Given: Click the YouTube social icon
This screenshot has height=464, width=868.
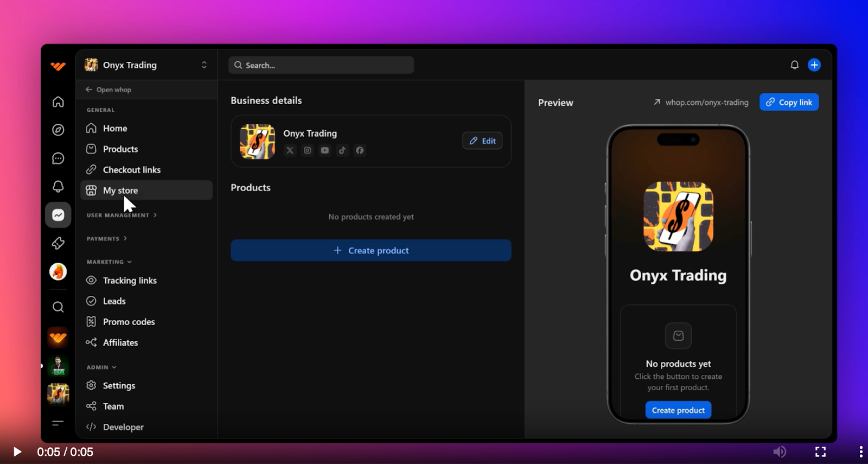Looking at the screenshot, I should [325, 150].
